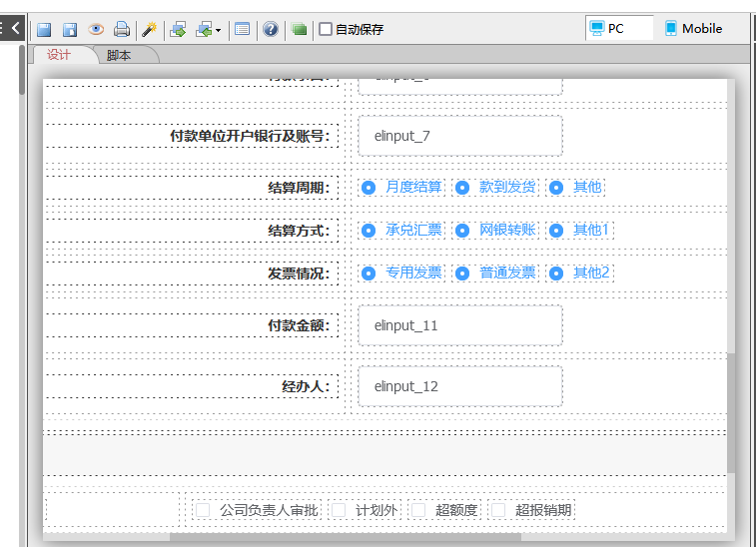Click the eye preview icon
Viewport: 756px width, 547px height.
[96, 29]
